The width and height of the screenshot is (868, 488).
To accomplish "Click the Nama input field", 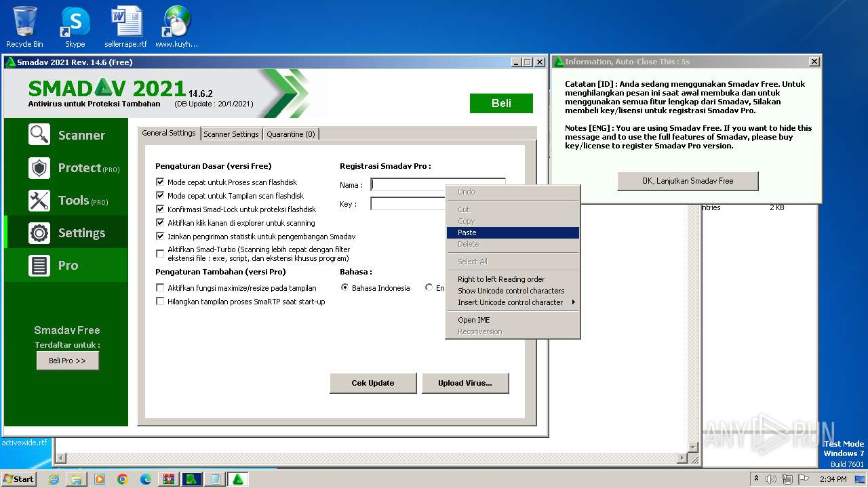I will (438, 184).
